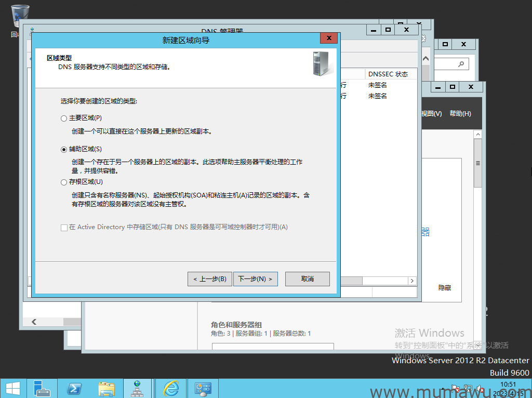Viewport: 532px width, 398px height.
Task: Expand hidden system tray icons arrow
Action: tap(443, 389)
